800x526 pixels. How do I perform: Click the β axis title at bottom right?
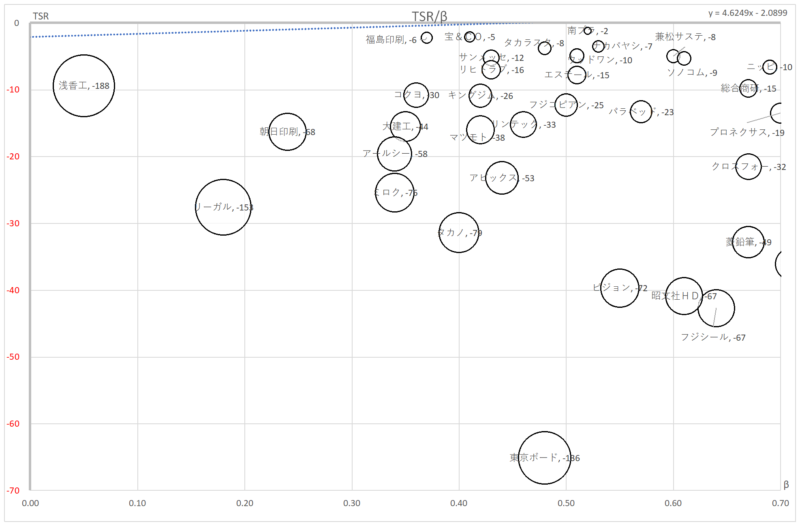coord(786,484)
